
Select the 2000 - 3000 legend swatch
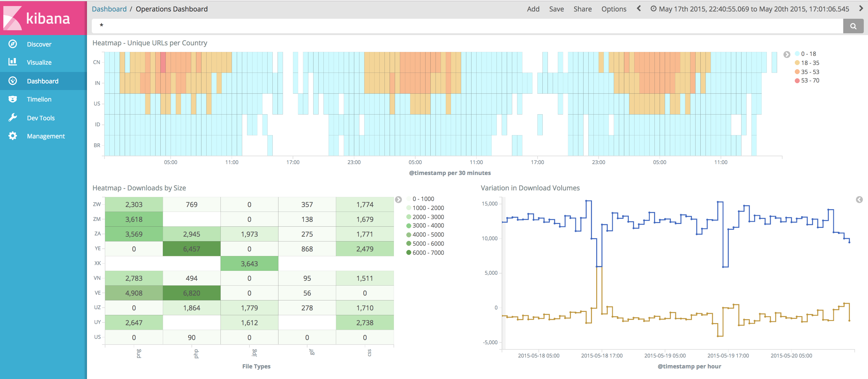408,217
